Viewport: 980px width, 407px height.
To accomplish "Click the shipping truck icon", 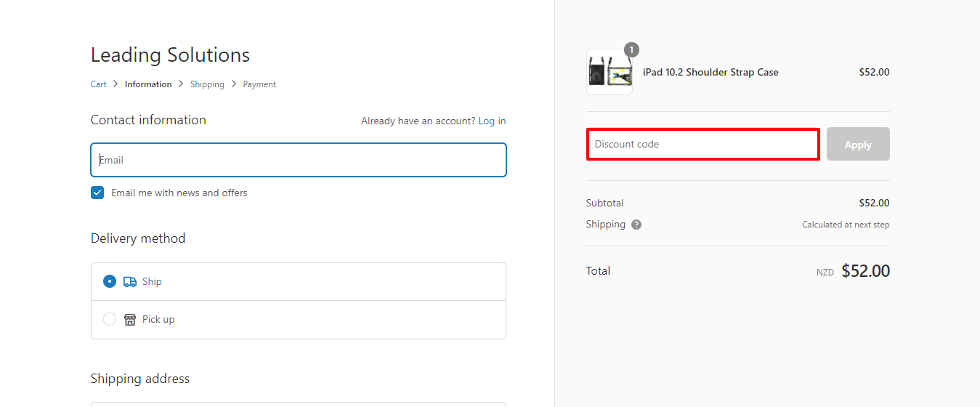I will point(130,281).
